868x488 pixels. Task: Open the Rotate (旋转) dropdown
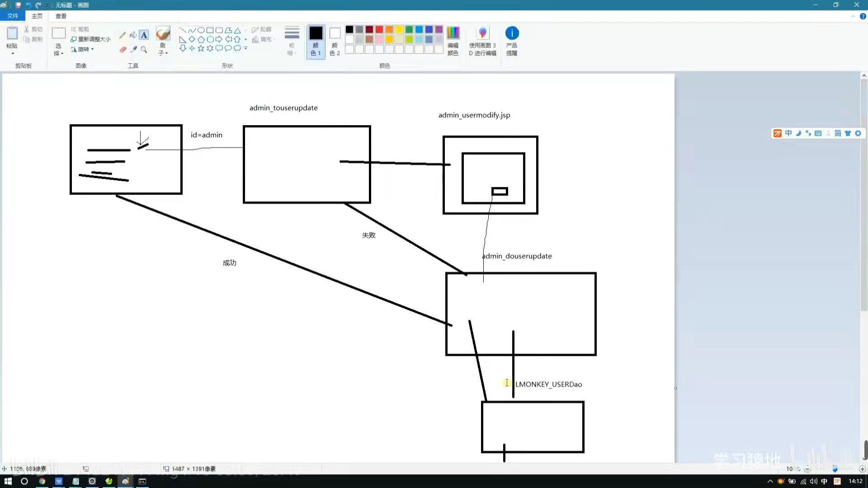click(83, 49)
